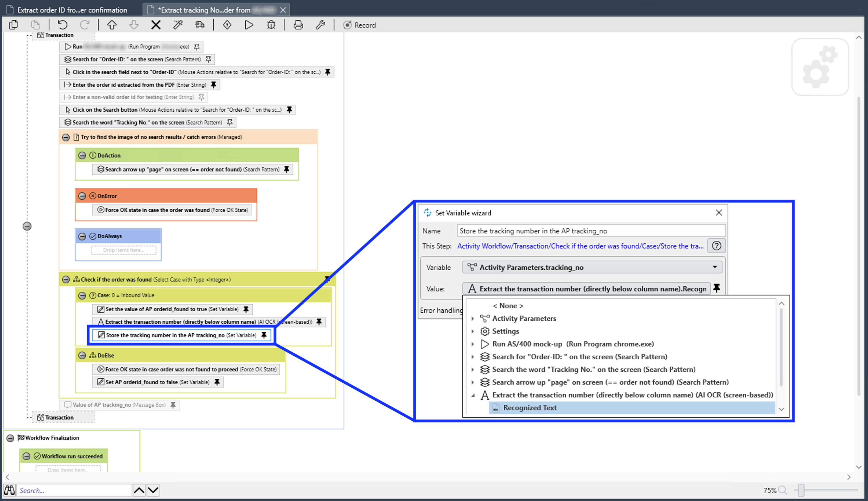Image resolution: width=868 pixels, height=501 pixels.
Task: Click the Print workflow icon
Action: (x=298, y=24)
